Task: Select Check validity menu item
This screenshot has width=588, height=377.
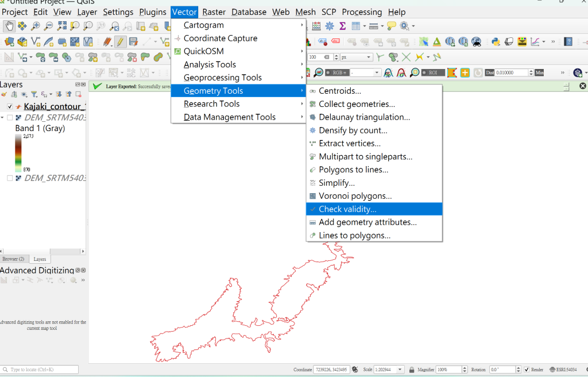Action: (x=374, y=209)
